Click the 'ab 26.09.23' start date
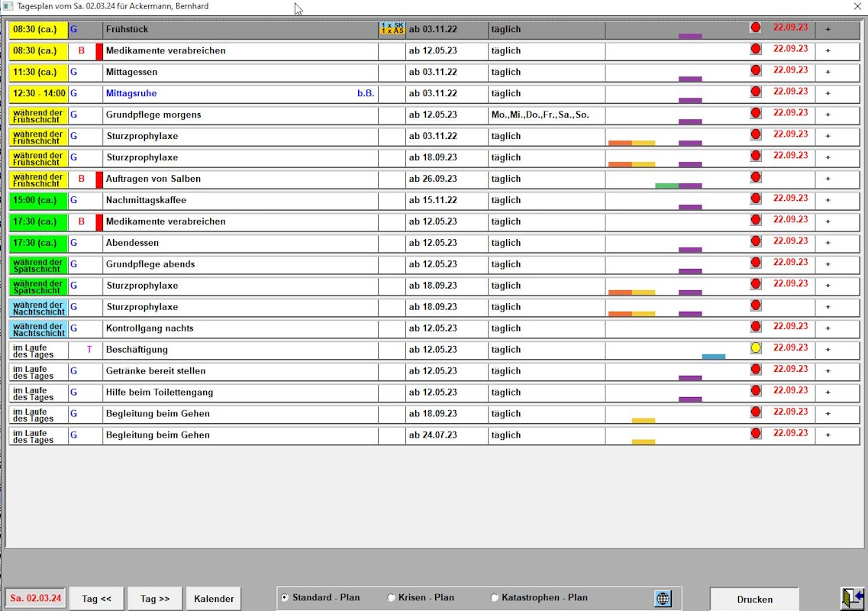 [433, 179]
